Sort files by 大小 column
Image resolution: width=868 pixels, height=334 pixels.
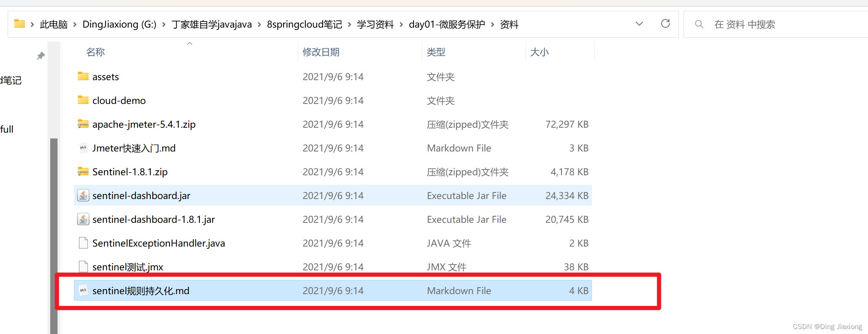coord(539,52)
